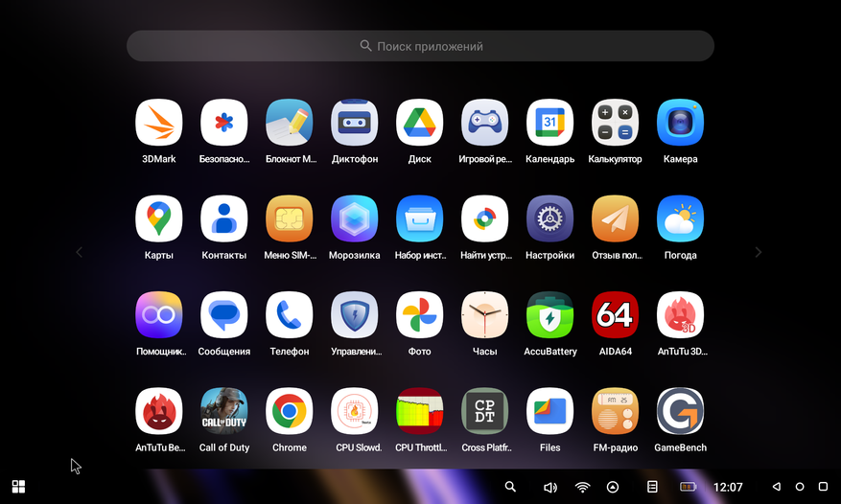This screenshot has width=841, height=504.
Task: Open Меню SIM app
Action: click(x=289, y=218)
